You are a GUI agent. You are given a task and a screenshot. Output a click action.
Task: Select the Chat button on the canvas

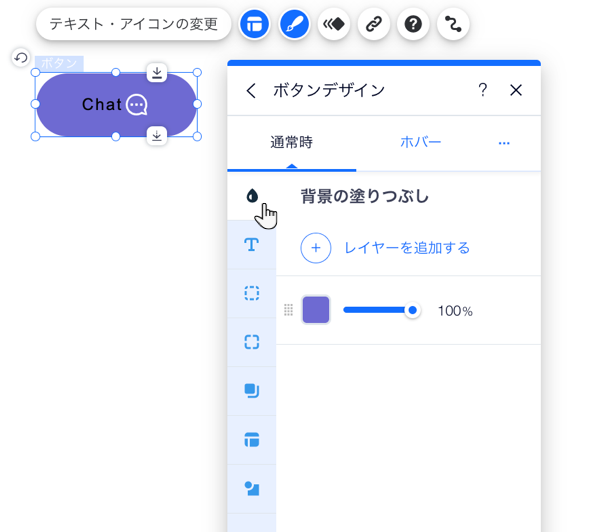point(116,104)
